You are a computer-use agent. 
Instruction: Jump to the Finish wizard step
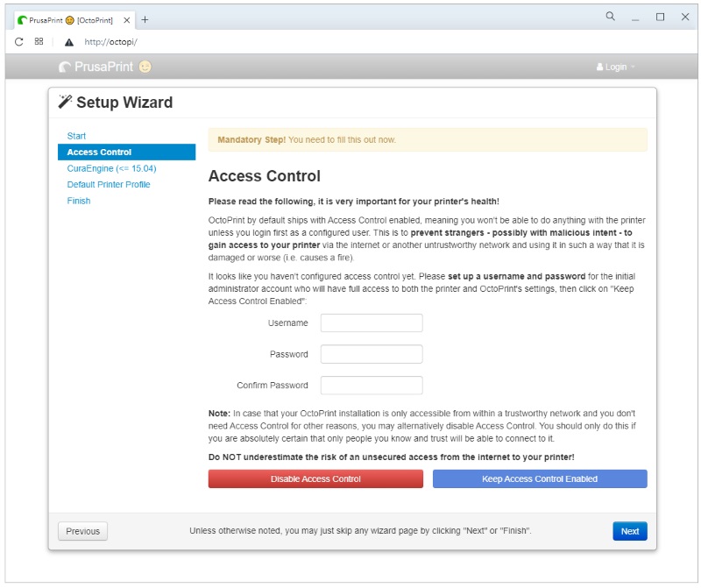(x=79, y=201)
